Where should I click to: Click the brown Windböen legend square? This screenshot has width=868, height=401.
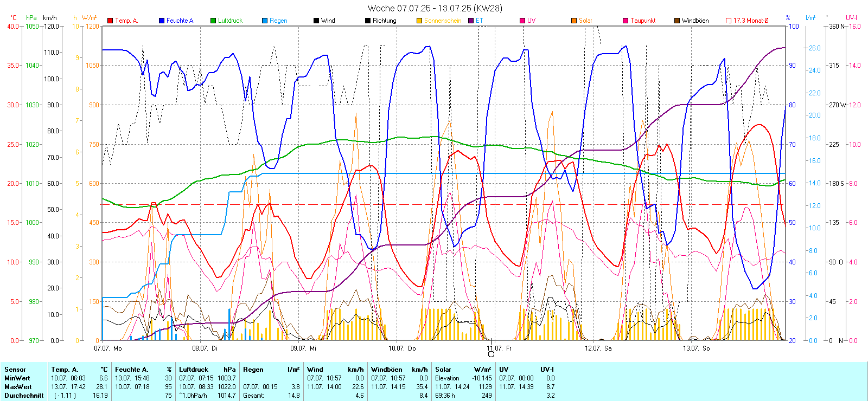click(677, 21)
